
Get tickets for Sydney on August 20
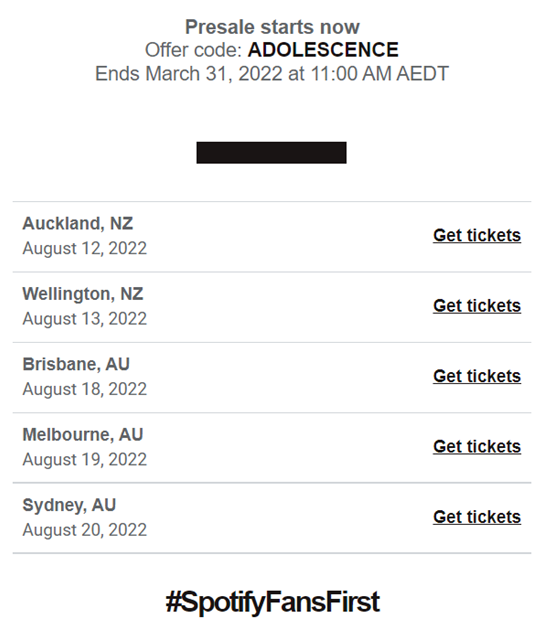pyautogui.click(x=477, y=517)
